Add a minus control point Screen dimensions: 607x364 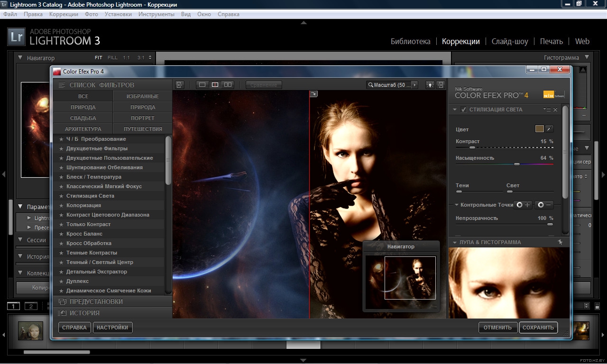click(x=544, y=205)
